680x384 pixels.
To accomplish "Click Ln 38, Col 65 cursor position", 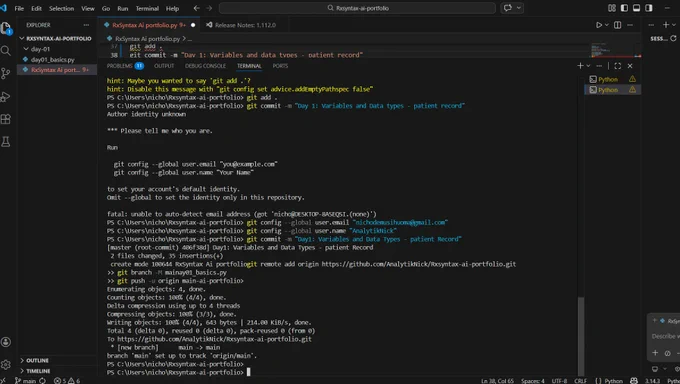I will [x=497, y=381].
